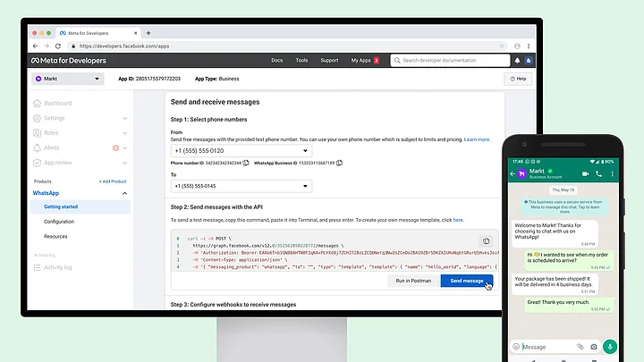Click the search developer documentation field

(452, 61)
